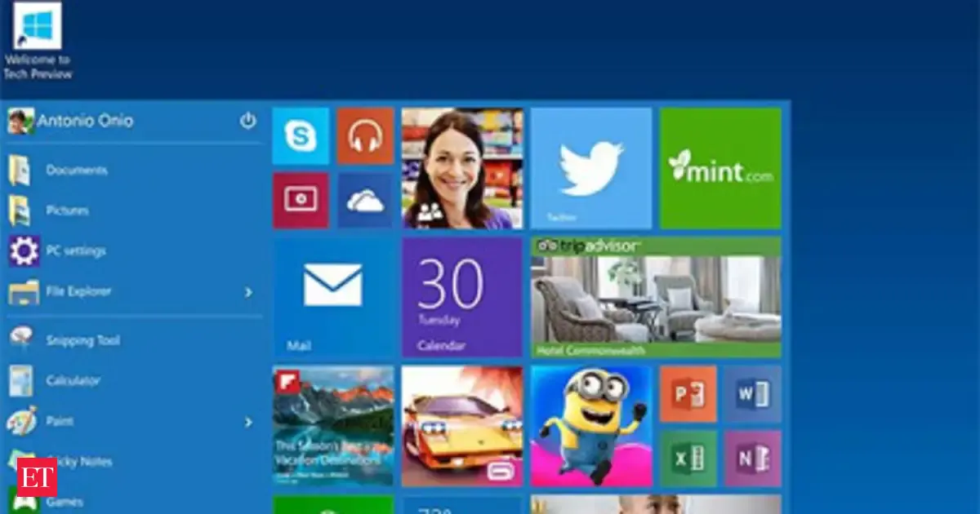Expand the Paint jump list arrow
Screen dimensions: 980x514
[248, 422]
